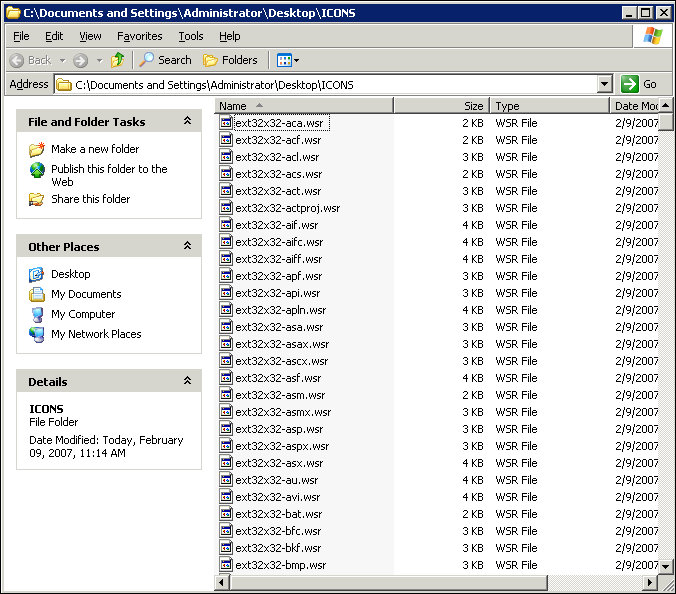Sort by the Type column header
Image resolution: width=676 pixels, height=594 pixels.
550,106
